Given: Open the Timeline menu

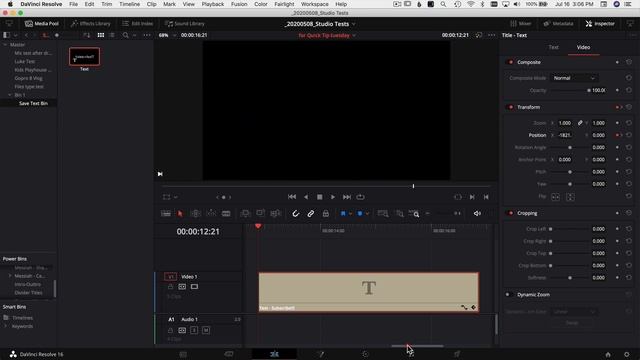Looking at the screenshot, I should [129, 4].
